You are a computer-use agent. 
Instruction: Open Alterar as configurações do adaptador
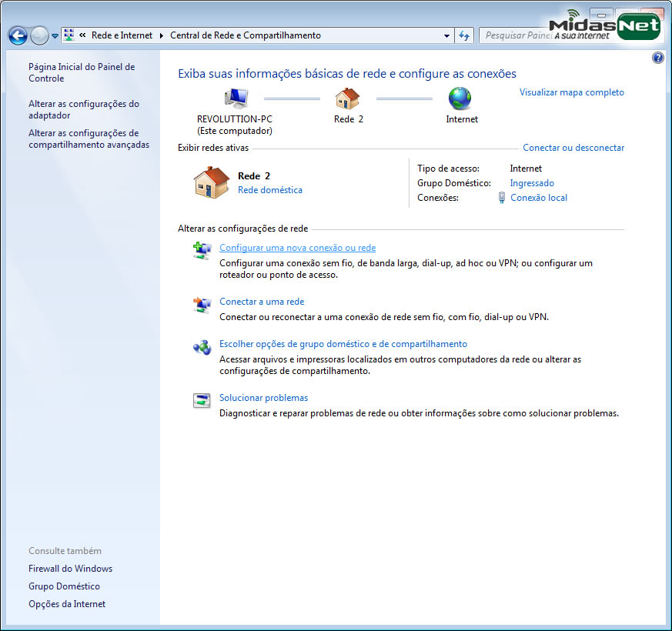pyautogui.click(x=83, y=109)
